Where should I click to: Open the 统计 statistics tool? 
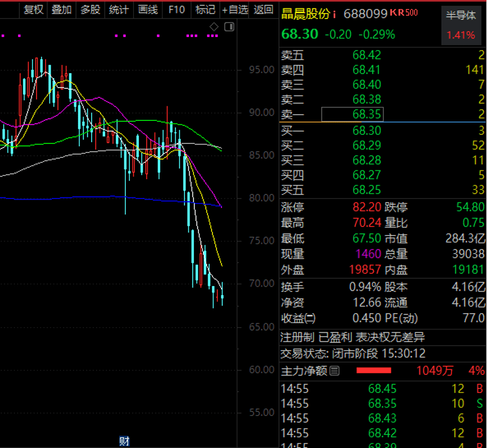click(x=119, y=10)
